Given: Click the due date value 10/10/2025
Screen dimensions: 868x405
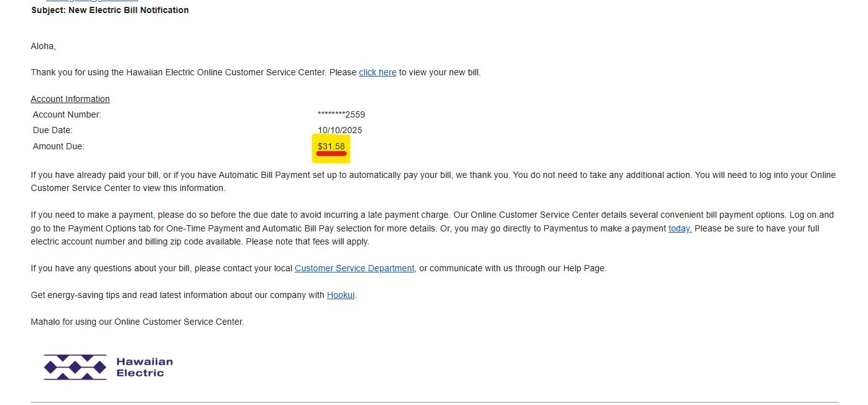Looking at the screenshot, I should pos(339,130).
